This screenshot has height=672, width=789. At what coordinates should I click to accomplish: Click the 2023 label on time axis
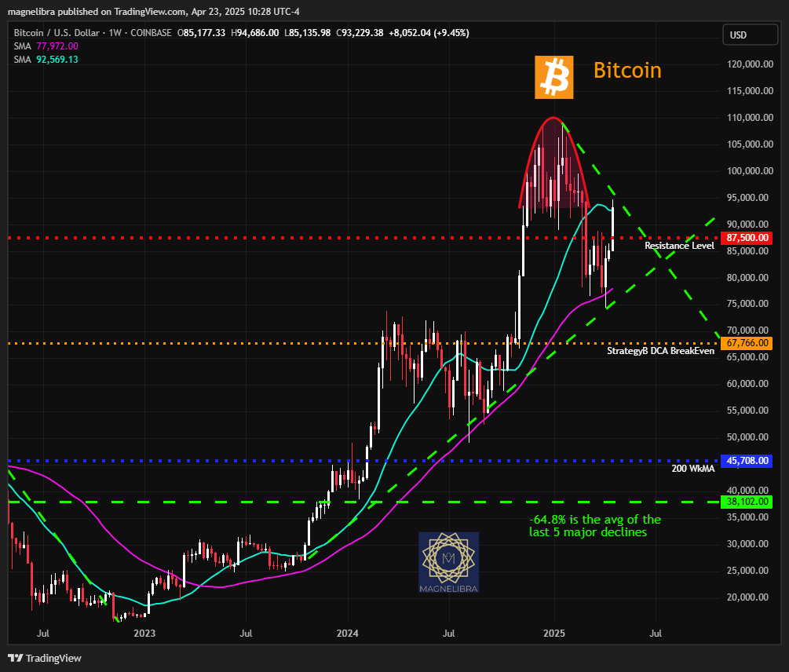pos(144,633)
